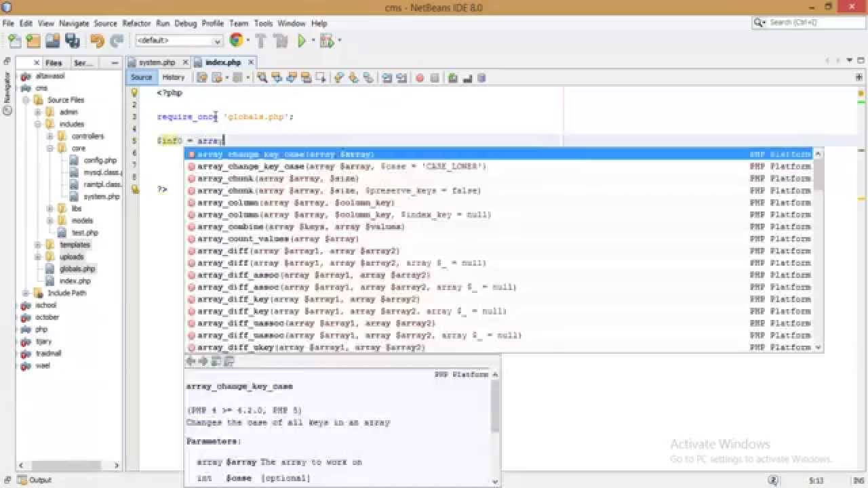Click the Comment icon in editor toolbar
This screenshot has width=868, height=488.
[453, 78]
